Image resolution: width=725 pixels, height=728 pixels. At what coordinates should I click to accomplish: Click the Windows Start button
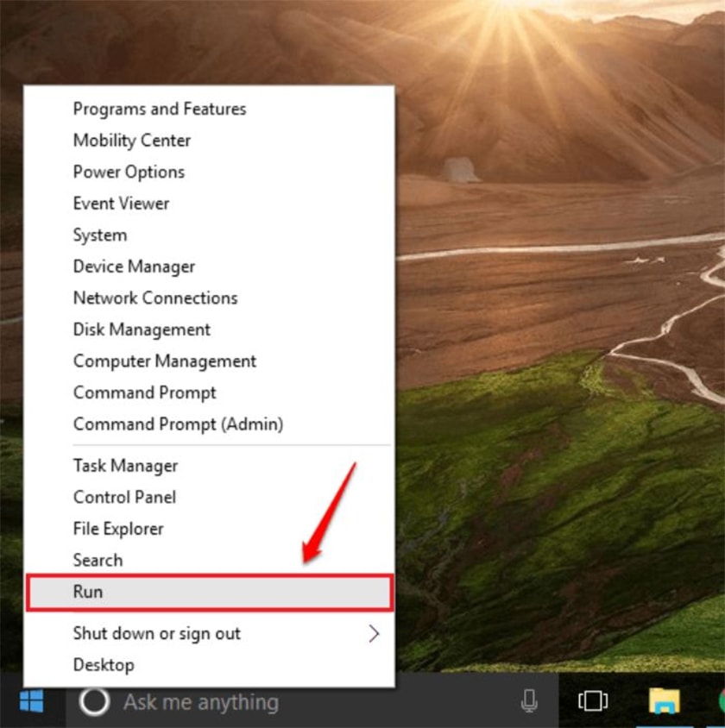(x=32, y=702)
